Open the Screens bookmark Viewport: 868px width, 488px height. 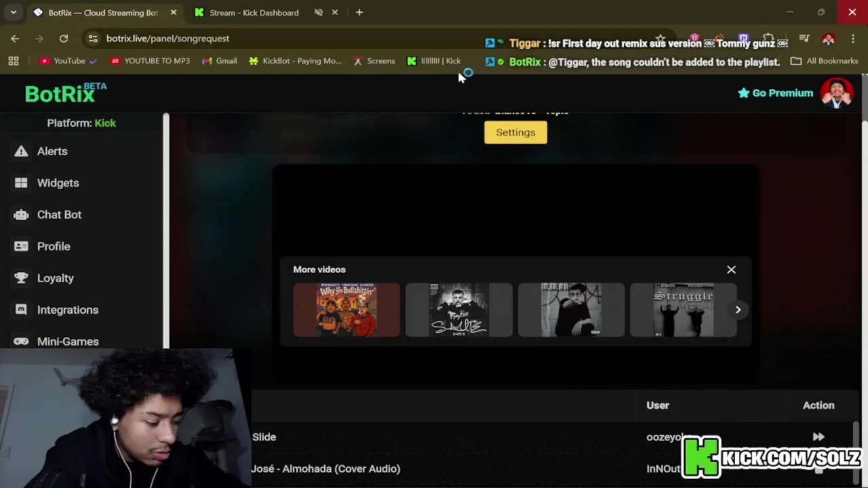[374, 61]
